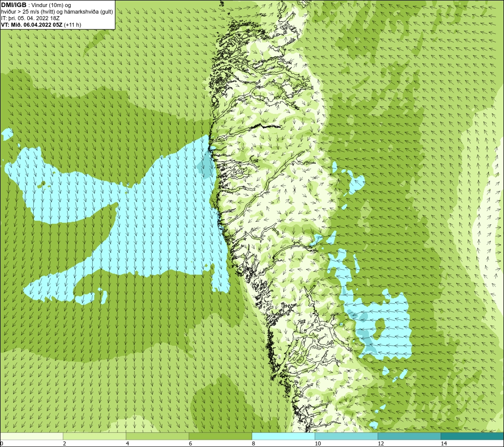Viewport: 504px width, 447px height.
Task: Click the legend tick label '12'
Action: click(x=381, y=443)
